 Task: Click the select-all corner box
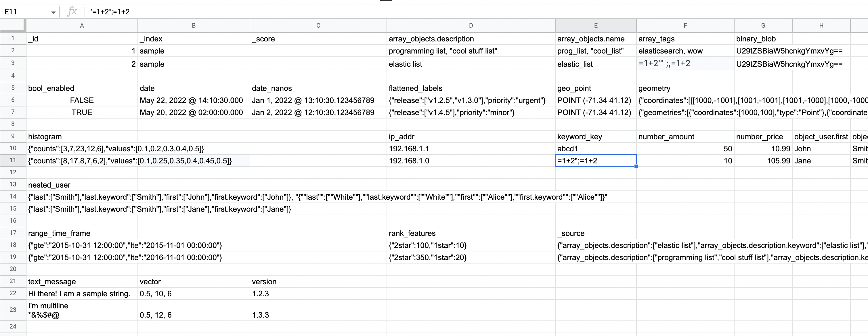[x=13, y=26]
